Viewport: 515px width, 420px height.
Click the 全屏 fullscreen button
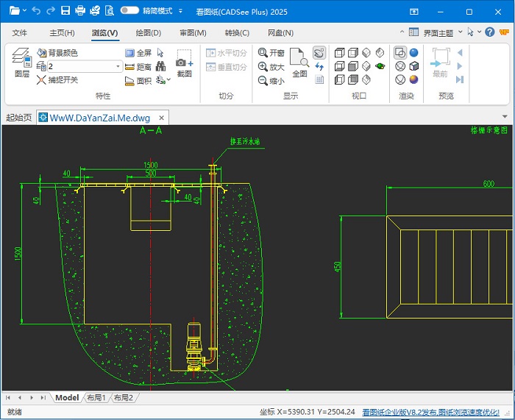(x=138, y=53)
